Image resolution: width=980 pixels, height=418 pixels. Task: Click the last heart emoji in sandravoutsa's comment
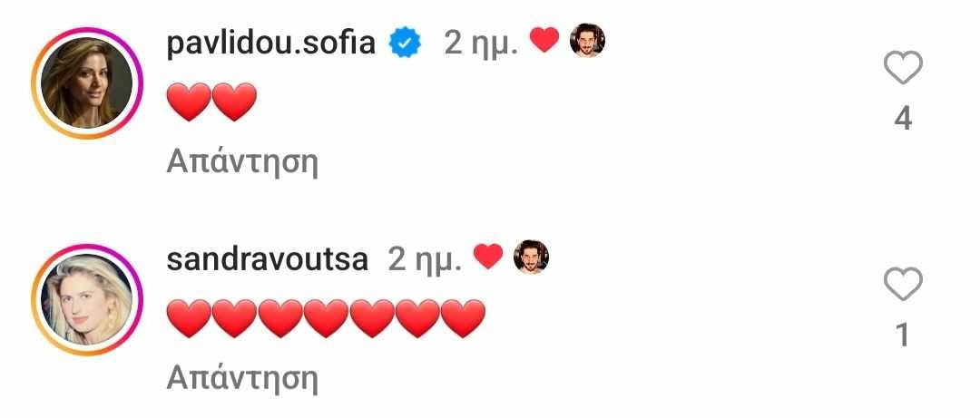pyautogui.click(x=463, y=318)
